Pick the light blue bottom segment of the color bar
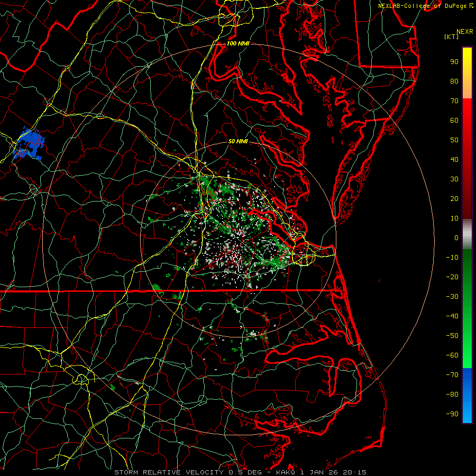Screen dimensions: 476x476 pyautogui.click(x=467, y=411)
